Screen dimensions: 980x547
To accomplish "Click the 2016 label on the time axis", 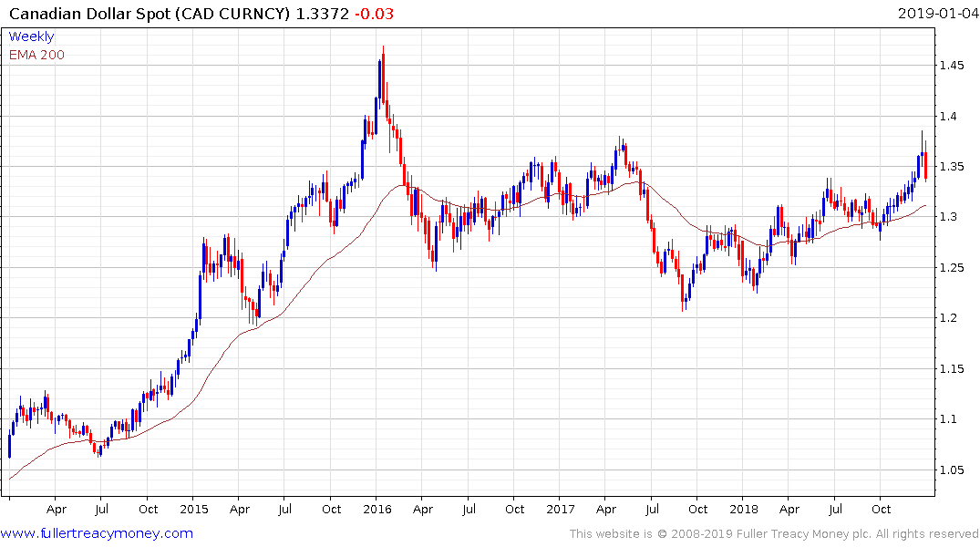I will click(377, 510).
